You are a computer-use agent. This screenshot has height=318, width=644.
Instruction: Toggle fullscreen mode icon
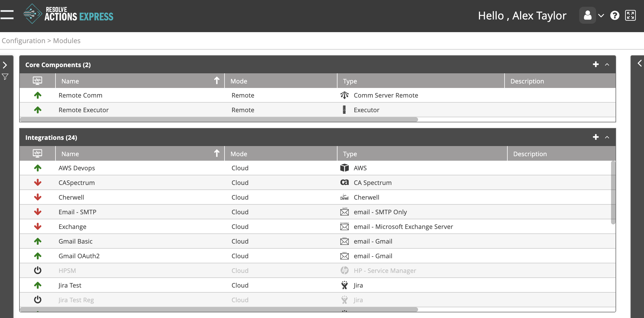coord(630,15)
